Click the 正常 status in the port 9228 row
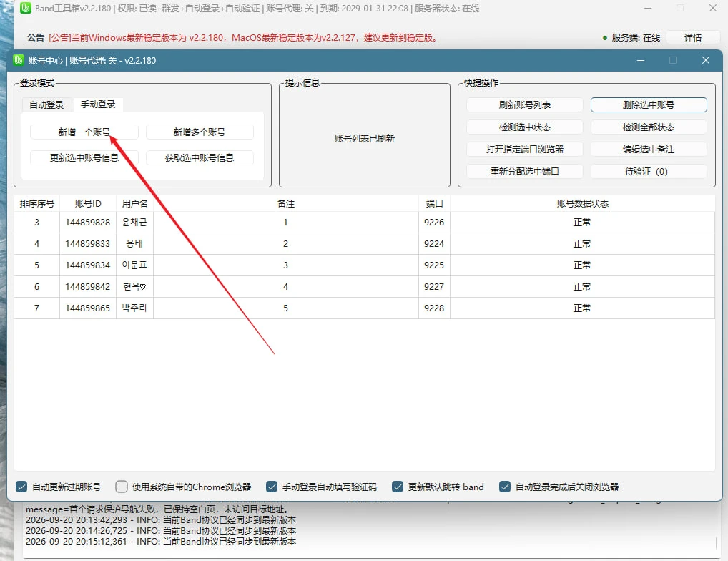The image size is (728, 561). click(x=582, y=308)
